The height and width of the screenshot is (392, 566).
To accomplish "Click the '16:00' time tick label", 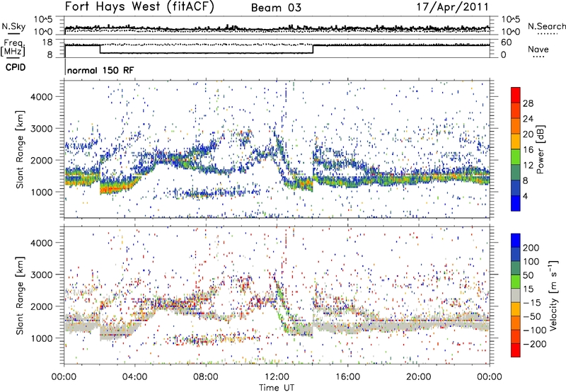I will [x=347, y=377].
